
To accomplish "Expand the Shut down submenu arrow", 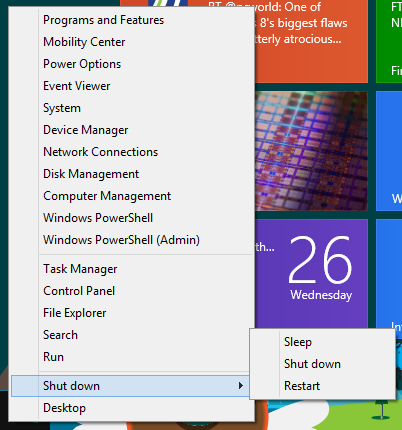I will (241, 386).
